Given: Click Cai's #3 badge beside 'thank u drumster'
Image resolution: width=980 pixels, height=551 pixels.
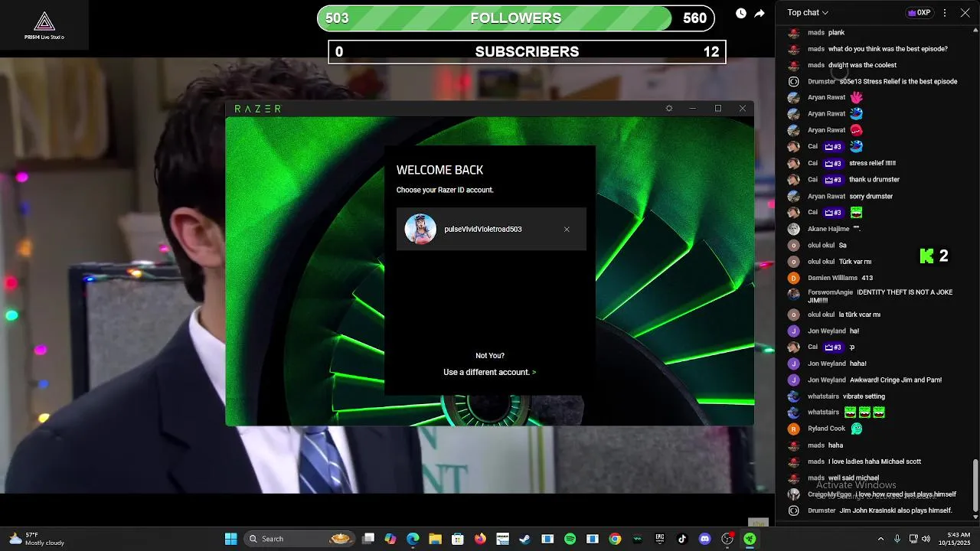Looking at the screenshot, I should pos(833,180).
